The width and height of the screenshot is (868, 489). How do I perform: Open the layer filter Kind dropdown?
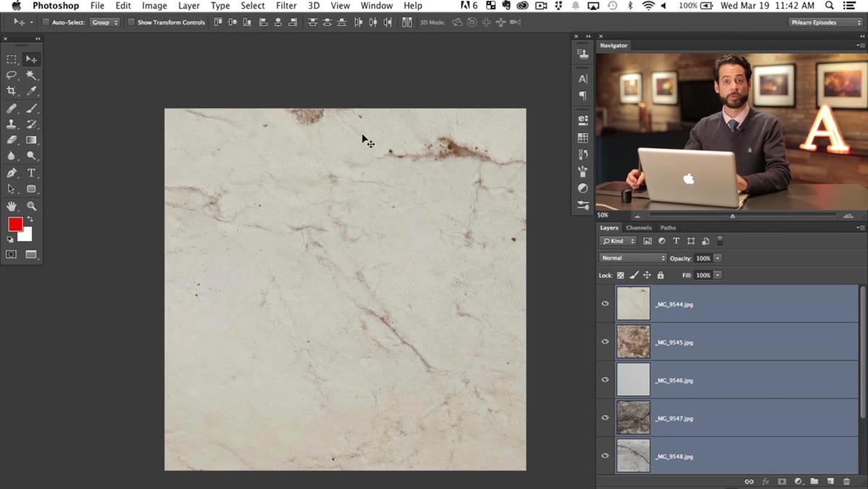pos(618,241)
